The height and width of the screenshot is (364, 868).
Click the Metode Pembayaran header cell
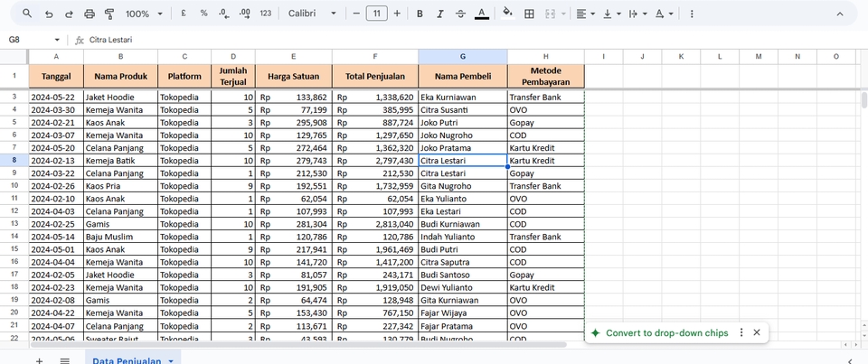pos(546,77)
